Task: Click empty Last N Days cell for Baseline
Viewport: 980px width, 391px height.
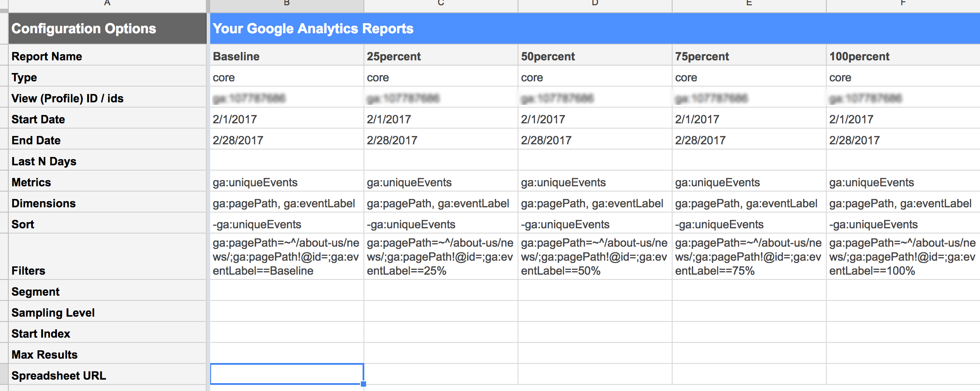Action: pos(287,161)
